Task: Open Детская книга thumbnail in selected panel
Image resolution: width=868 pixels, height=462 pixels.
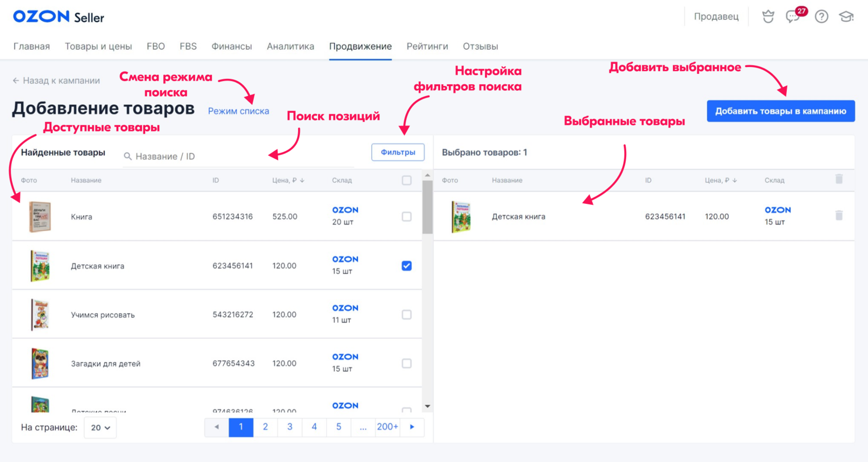Action: [x=461, y=217]
